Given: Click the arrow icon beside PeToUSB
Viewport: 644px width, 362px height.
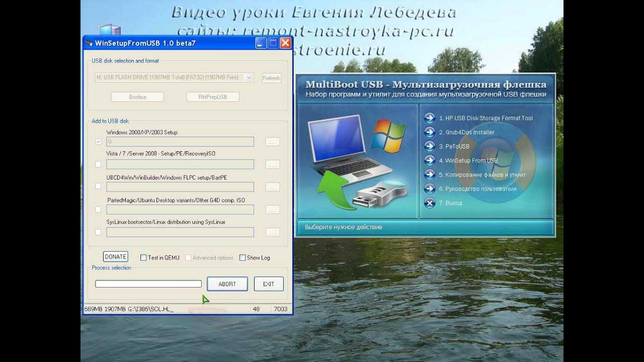Looking at the screenshot, I should tap(429, 146).
